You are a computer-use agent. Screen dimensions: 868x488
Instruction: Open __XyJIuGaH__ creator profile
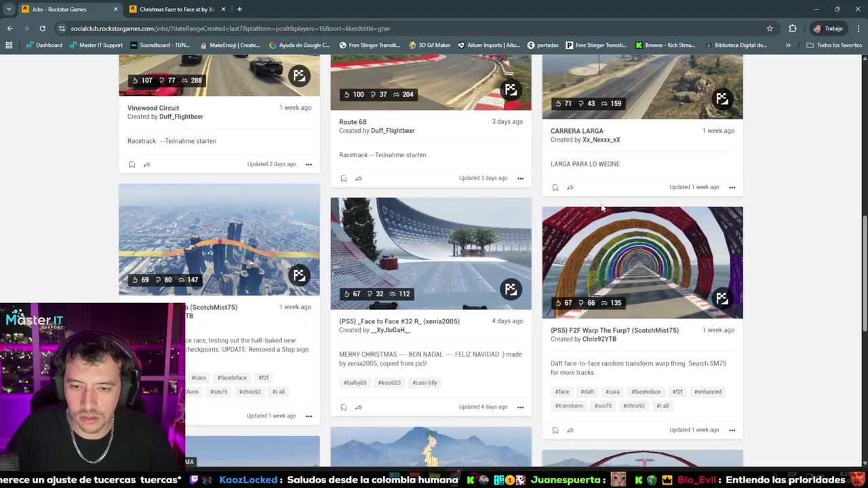coord(391,330)
